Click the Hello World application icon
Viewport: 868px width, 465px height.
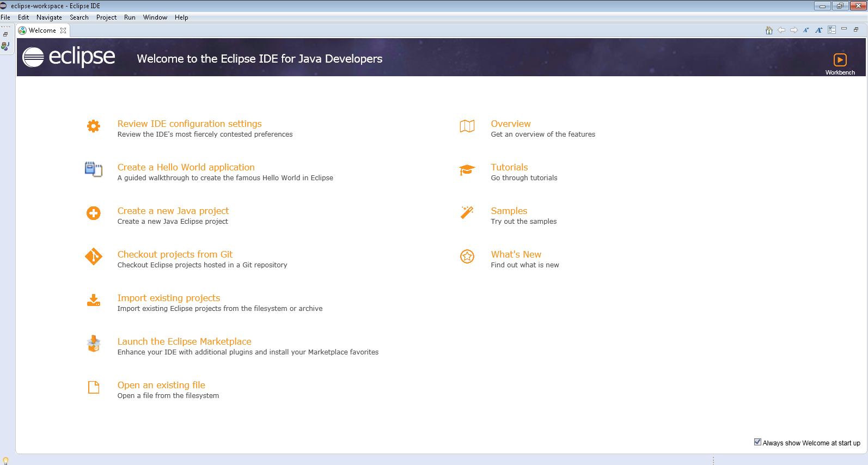point(94,169)
